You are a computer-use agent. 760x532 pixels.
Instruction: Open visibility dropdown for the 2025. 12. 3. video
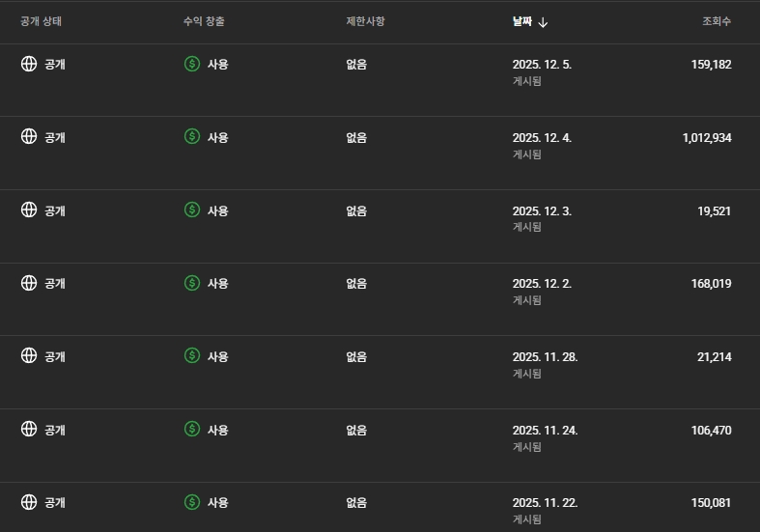click(x=54, y=210)
